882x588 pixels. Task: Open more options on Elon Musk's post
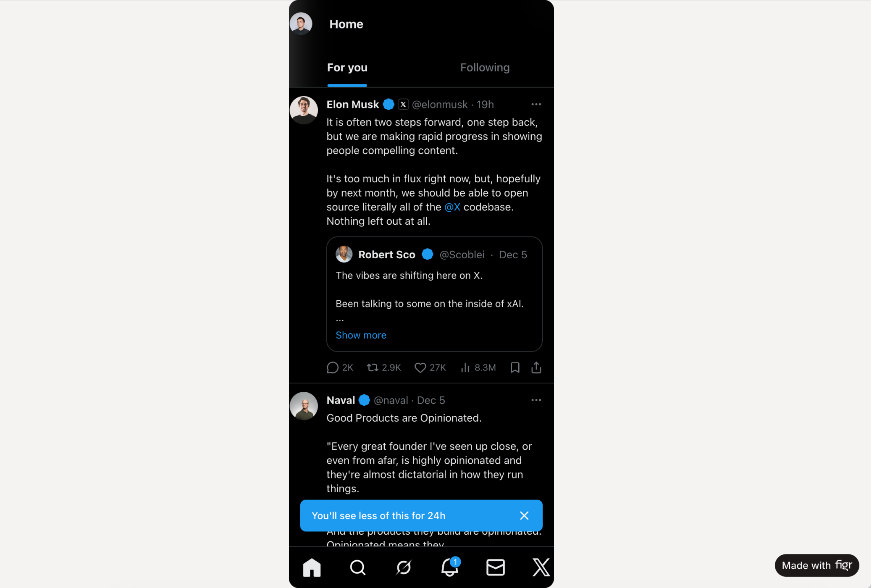coord(536,104)
